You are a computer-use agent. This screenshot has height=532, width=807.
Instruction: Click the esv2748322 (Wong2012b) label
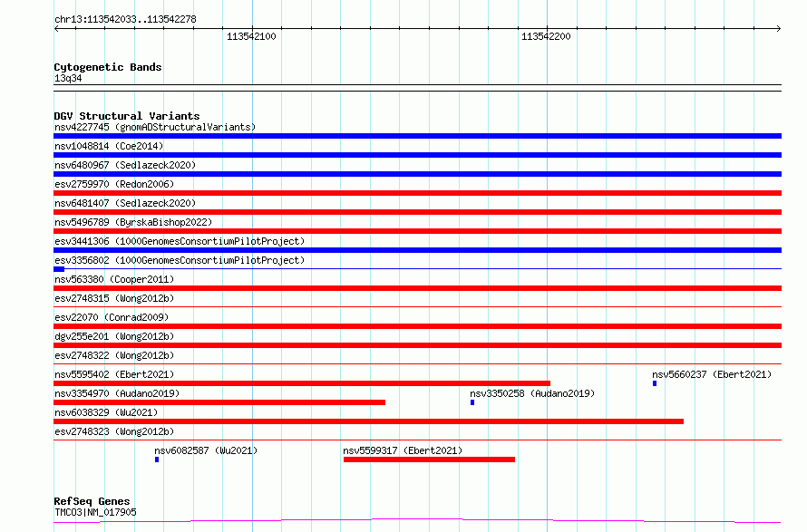click(x=114, y=355)
